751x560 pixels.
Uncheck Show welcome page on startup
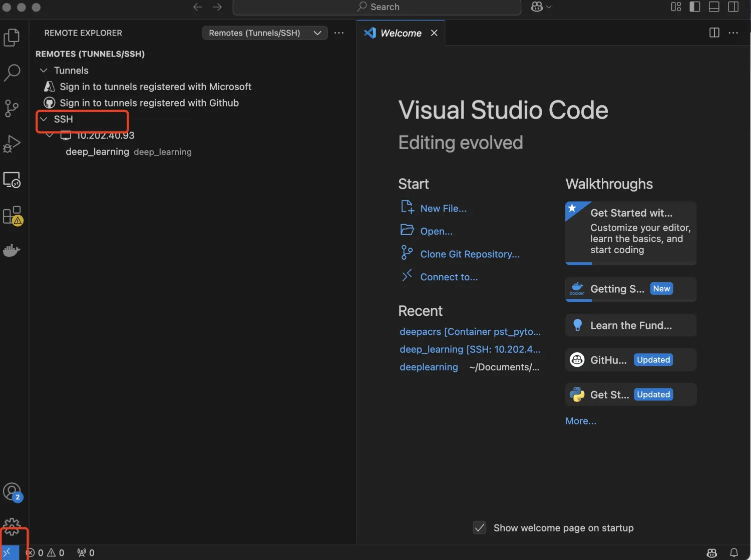[x=480, y=527]
